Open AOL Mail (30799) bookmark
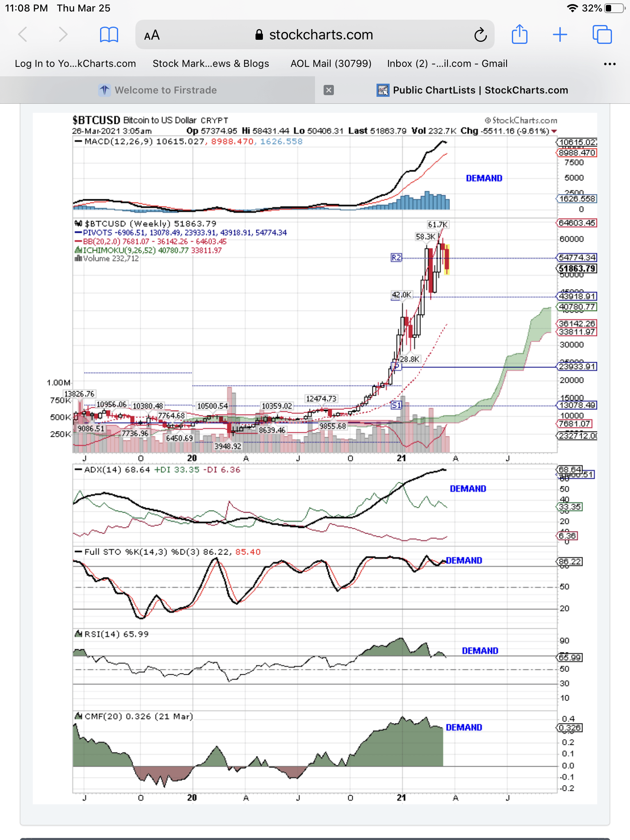The image size is (630, 840). (331, 64)
